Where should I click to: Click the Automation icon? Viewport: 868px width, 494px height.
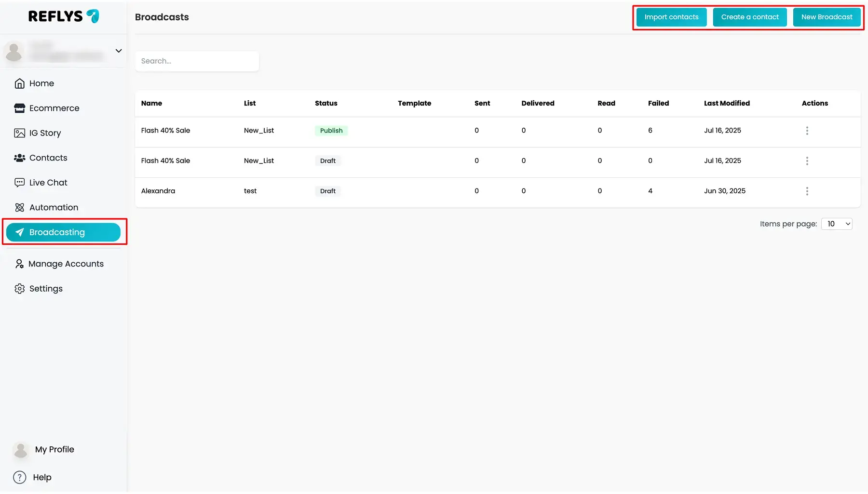tap(19, 207)
